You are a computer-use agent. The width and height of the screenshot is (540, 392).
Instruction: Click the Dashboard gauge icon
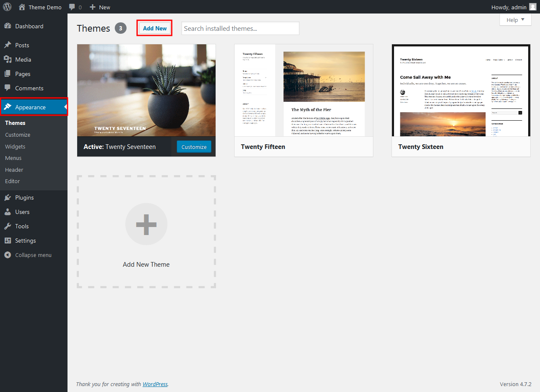click(8, 26)
